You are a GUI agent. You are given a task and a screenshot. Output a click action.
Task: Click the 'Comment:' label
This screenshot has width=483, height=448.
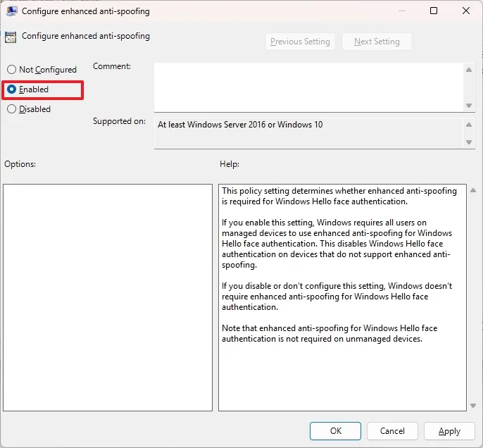[x=112, y=66]
